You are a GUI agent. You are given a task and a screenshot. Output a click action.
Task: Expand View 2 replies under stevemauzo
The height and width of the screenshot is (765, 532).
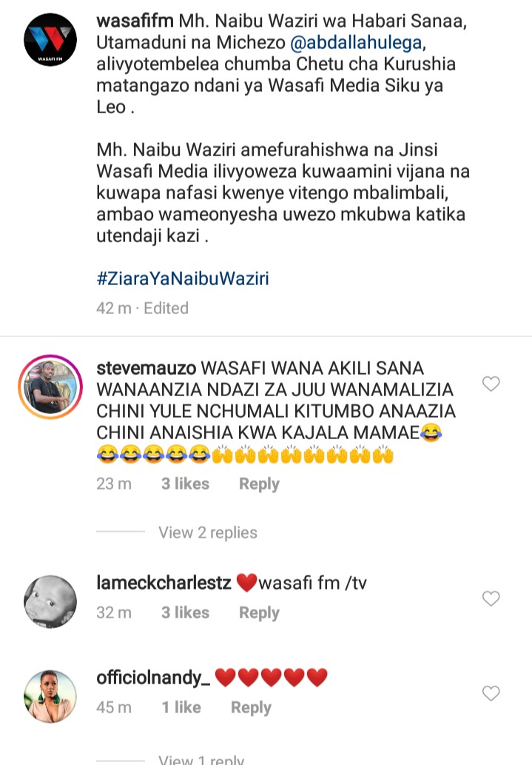coord(208,532)
